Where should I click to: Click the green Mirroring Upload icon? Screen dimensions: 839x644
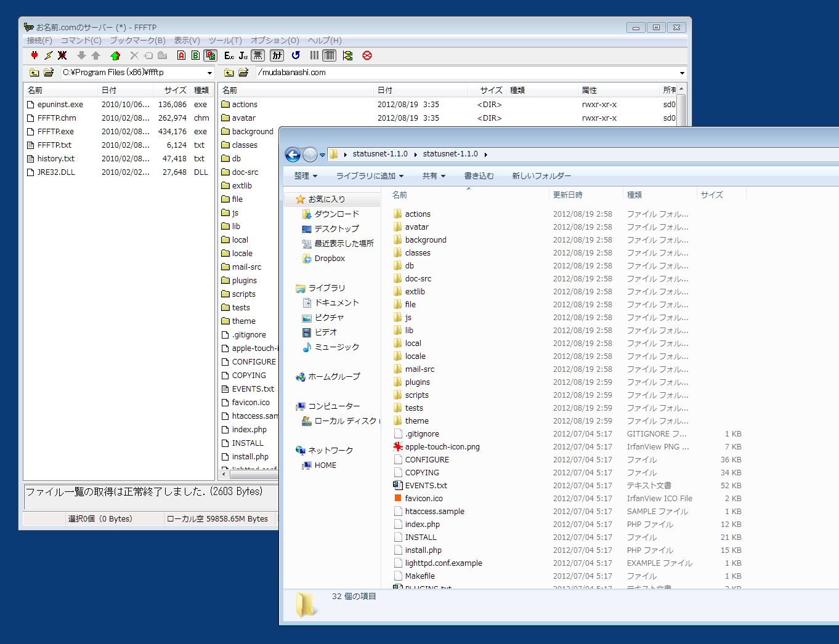[x=115, y=55]
